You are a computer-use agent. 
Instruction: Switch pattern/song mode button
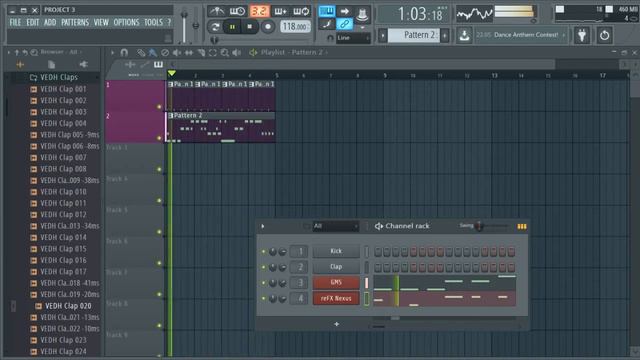point(215,27)
